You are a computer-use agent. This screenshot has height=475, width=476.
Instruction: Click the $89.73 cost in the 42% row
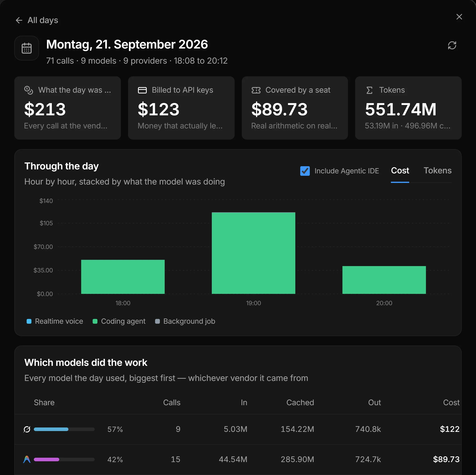click(446, 459)
